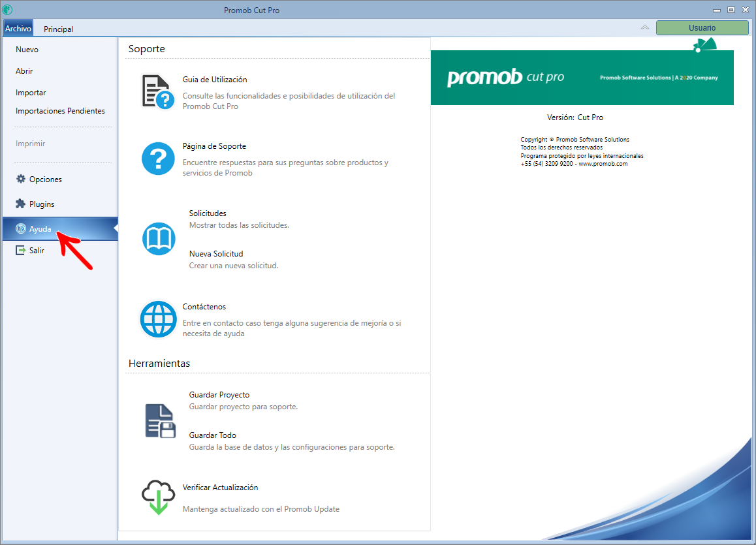Viewport: 756px width, 545px height.
Task: Open the Guia de Utilización link
Action: coord(215,80)
